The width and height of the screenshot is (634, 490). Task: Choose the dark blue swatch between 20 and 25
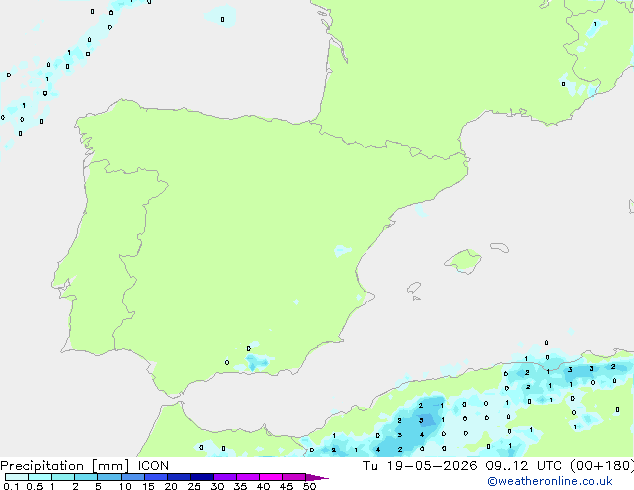click(179, 477)
